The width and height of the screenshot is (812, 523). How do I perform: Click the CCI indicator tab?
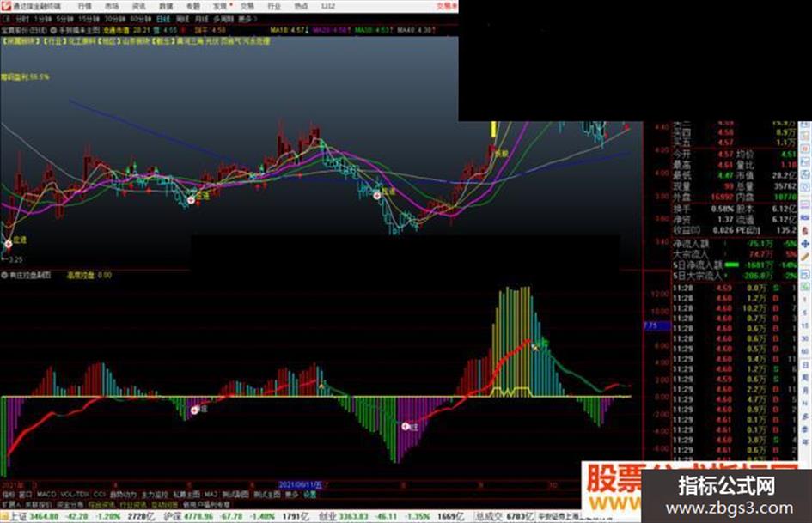(x=99, y=495)
